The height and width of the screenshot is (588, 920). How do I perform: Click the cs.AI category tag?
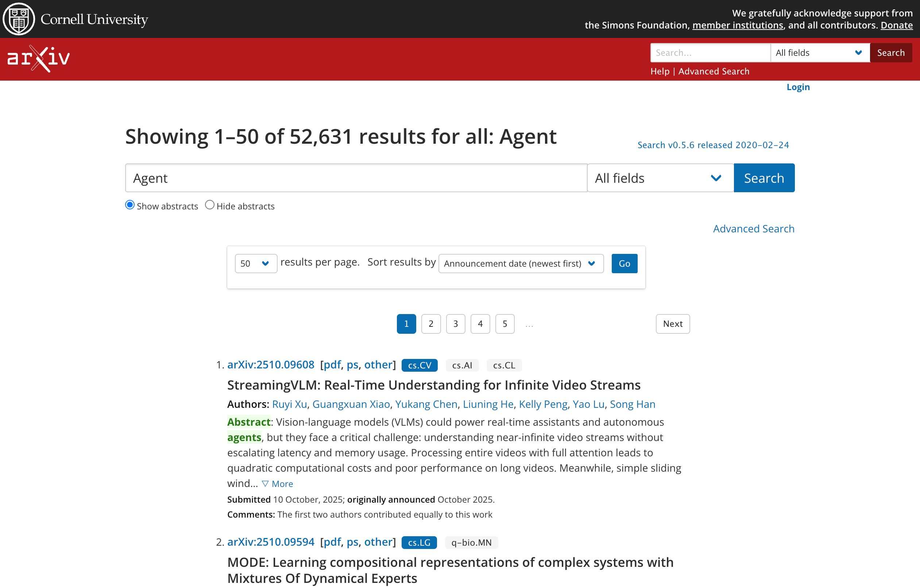(x=461, y=365)
